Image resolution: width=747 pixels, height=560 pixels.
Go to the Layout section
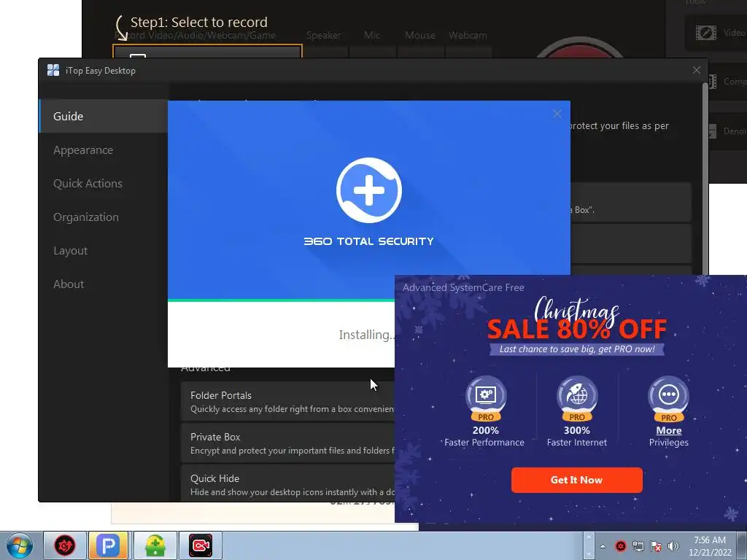[71, 251]
